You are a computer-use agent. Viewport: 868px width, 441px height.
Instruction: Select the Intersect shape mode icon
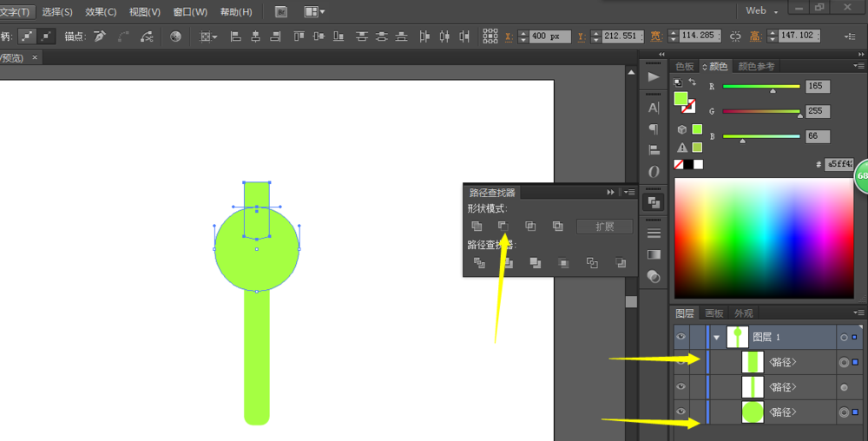pos(530,227)
